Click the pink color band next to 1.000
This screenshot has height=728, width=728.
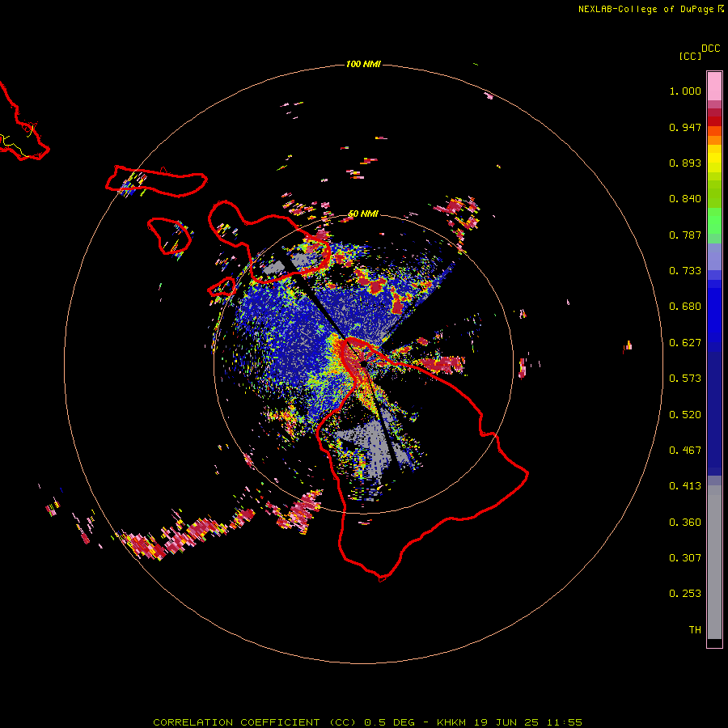[x=714, y=87]
